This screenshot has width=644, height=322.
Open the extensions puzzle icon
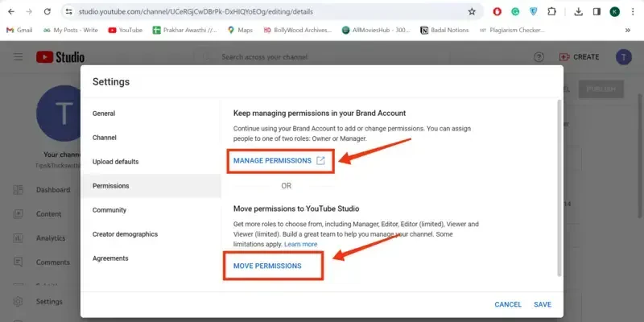tap(552, 12)
